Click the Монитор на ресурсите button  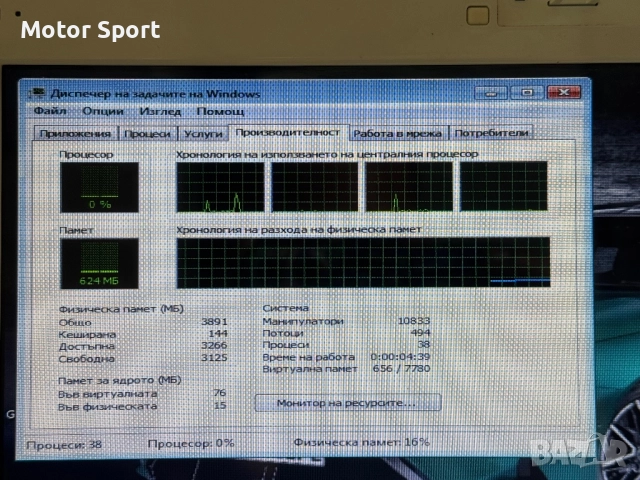(347, 403)
